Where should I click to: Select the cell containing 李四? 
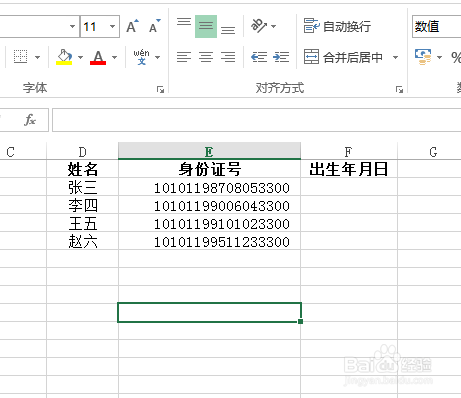[82, 205]
